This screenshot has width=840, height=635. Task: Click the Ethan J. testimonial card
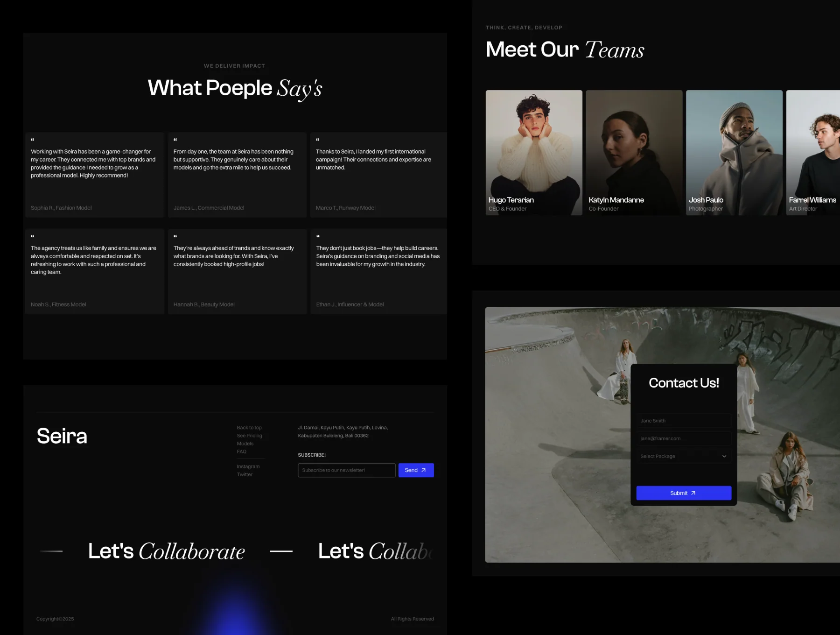pyautogui.click(x=378, y=272)
